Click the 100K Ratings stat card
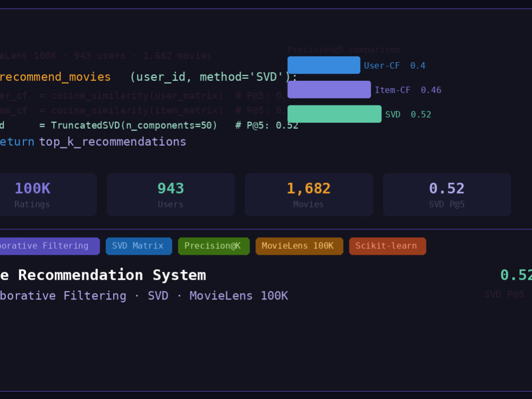Screen dimensions: 532x399 click(48, 195)
